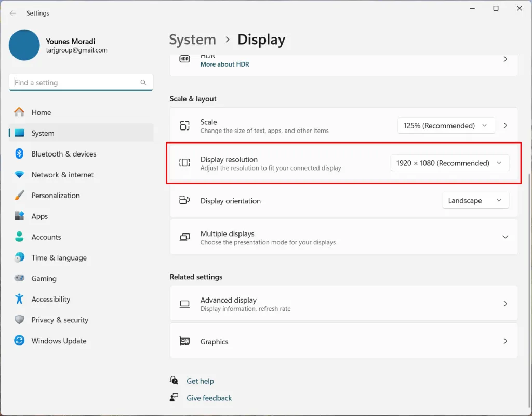
Task: Click the Accessibility person icon
Action: [x=19, y=299]
